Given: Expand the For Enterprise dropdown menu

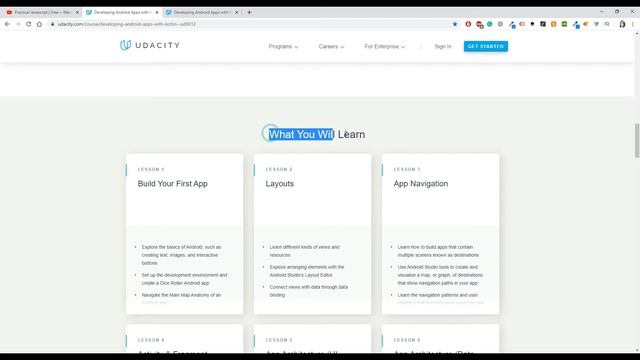Looking at the screenshot, I should pos(384,47).
